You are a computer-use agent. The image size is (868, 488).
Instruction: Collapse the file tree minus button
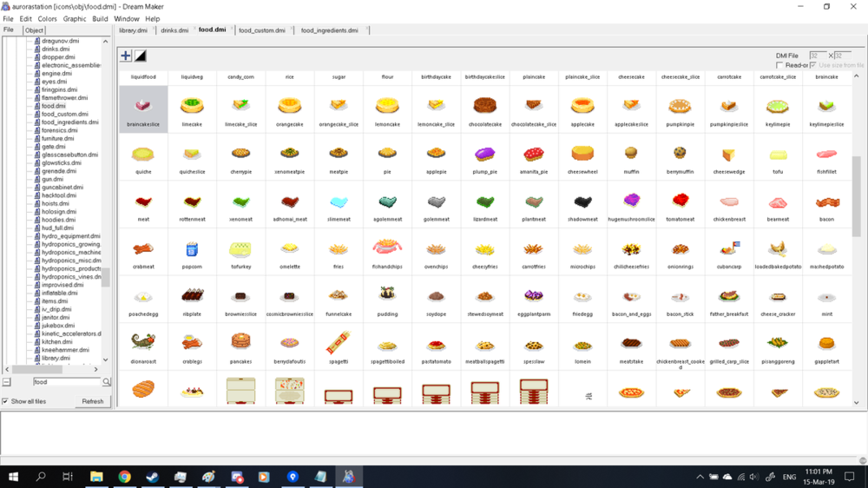coord(7,382)
